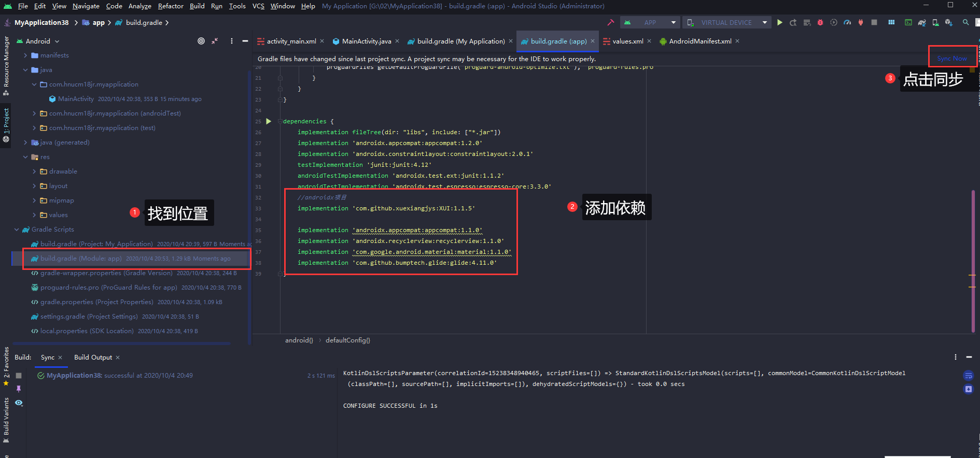Attach debugger to Android process icon
980x458 pixels.
[861, 22]
